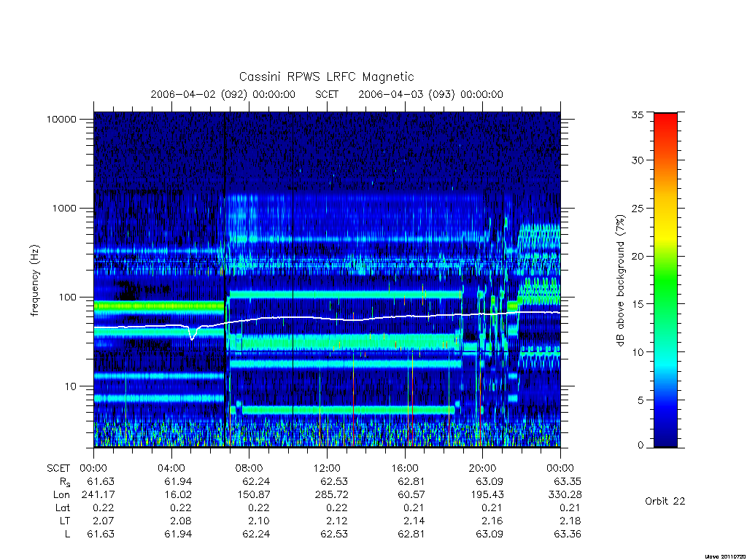The height and width of the screenshot is (560, 747).
Task: Click the dark blue bottom of colorbar
Action: [x=665, y=440]
